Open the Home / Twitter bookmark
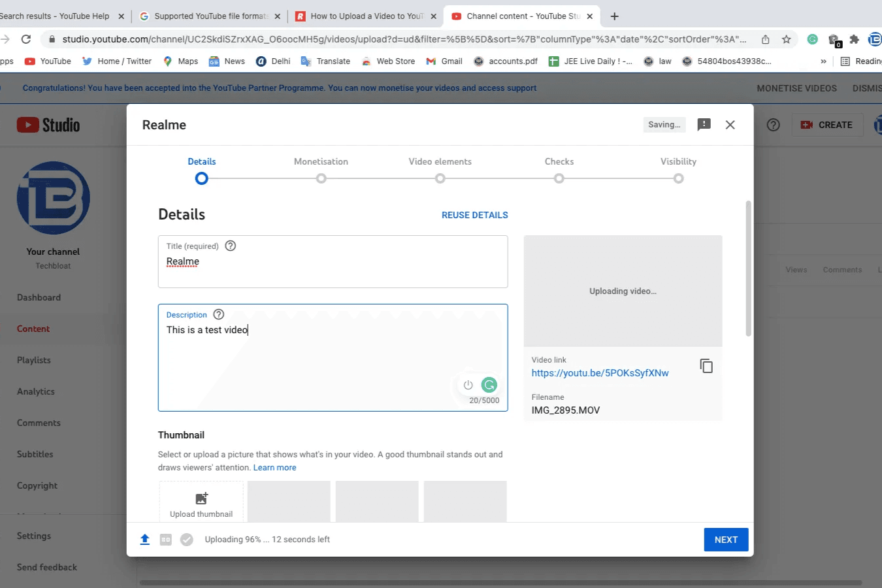Image resolution: width=882 pixels, height=588 pixels. (x=117, y=61)
